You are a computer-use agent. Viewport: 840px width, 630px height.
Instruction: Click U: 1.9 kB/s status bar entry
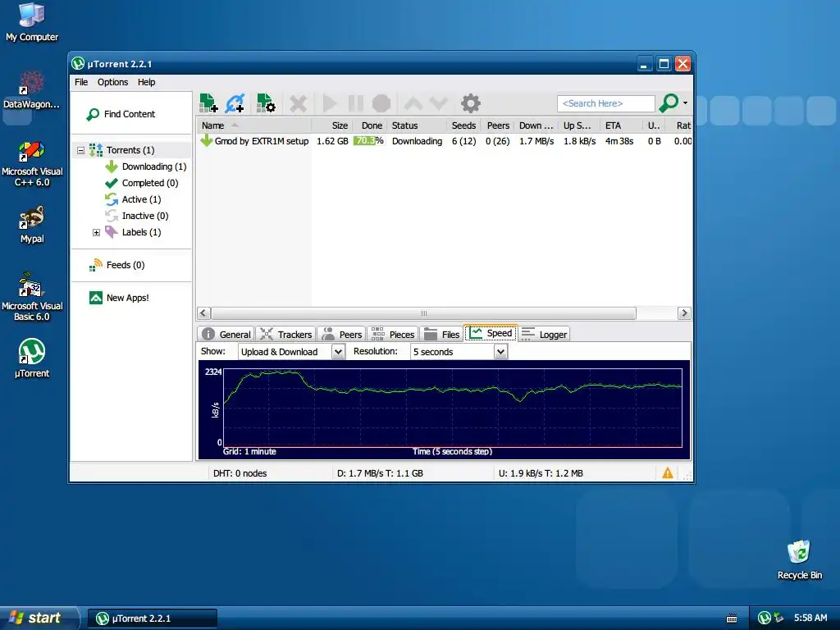pyautogui.click(x=541, y=473)
